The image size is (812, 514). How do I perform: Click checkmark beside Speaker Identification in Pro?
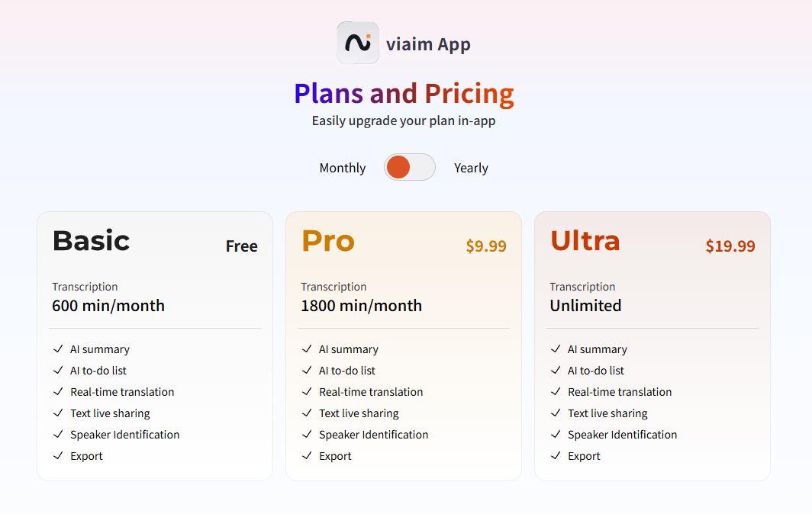(307, 434)
